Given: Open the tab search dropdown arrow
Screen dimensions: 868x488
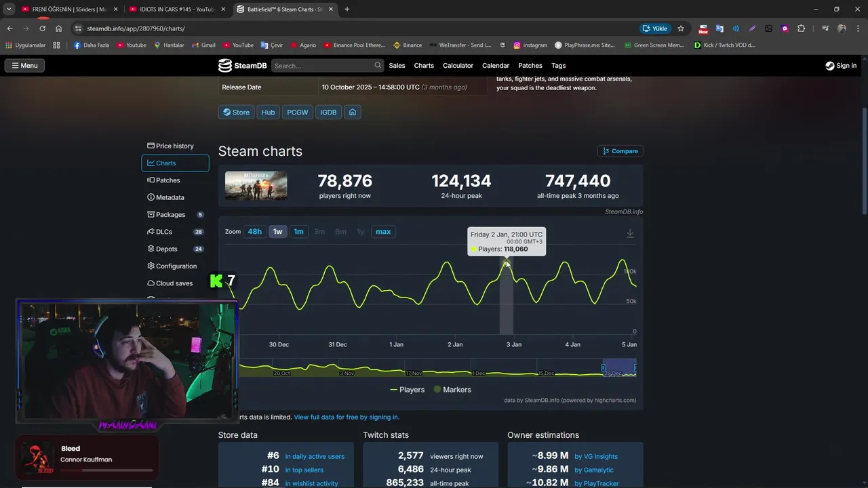Looking at the screenshot, I should pos(9,9).
